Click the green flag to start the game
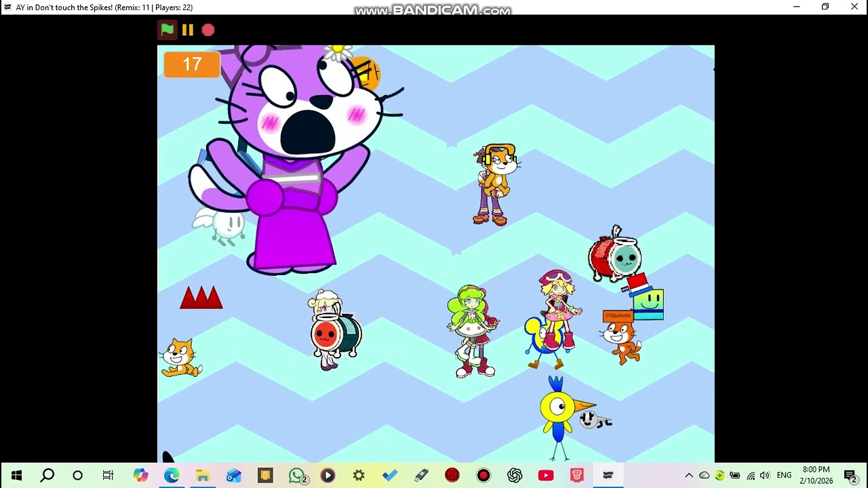The height and width of the screenshot is (488, 868). pyautogui.click(x=167, y=30)
